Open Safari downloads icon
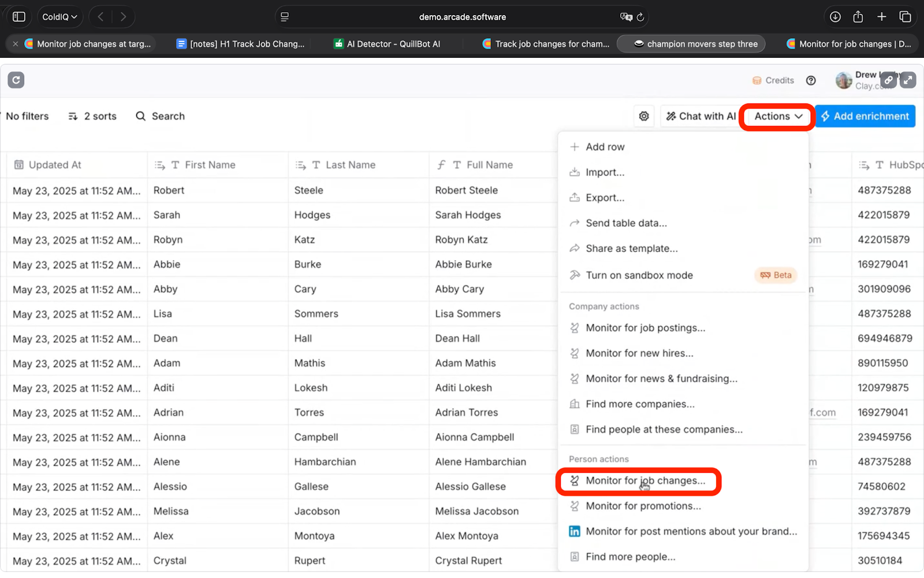Screen dimensions: 924x578 (x=835, y=17)
